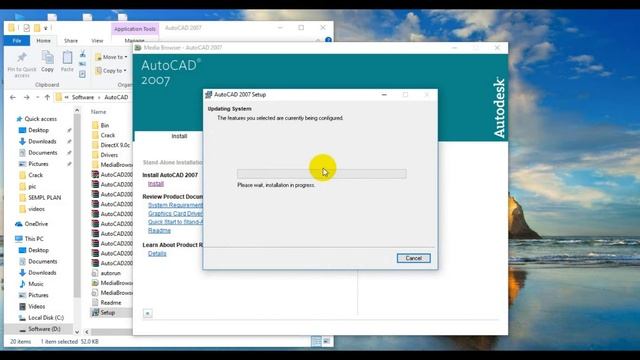
Task: Select Desktop under Quick access
Action: point(38,130)
